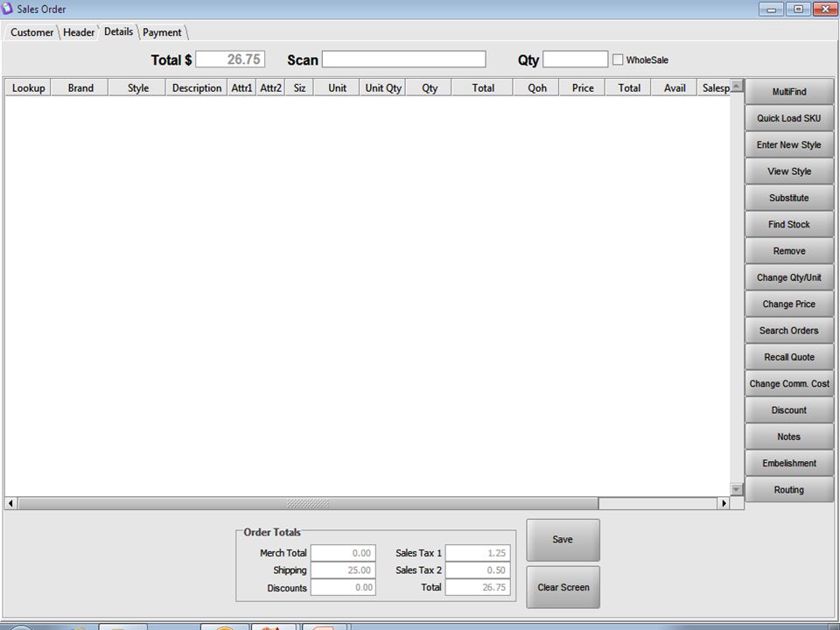Maximize the Sales Order window
Screen dimensions: 840x630
click(x=798, y=9)
